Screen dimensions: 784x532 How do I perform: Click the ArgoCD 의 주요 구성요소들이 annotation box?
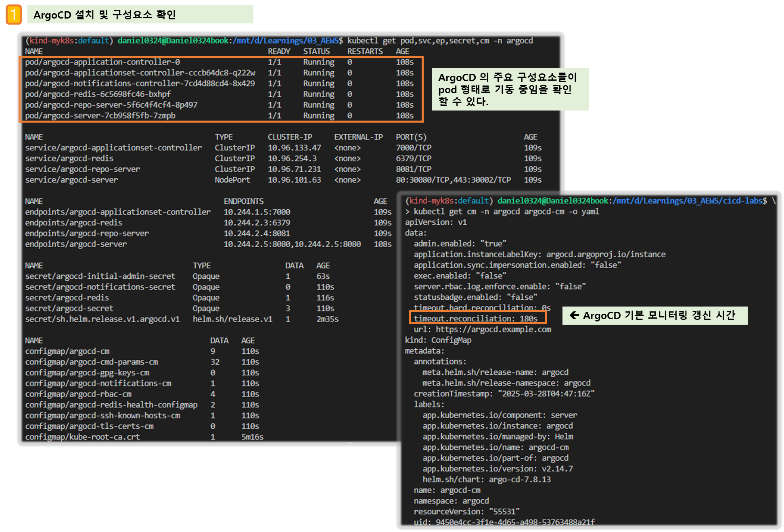pos(510,89)
